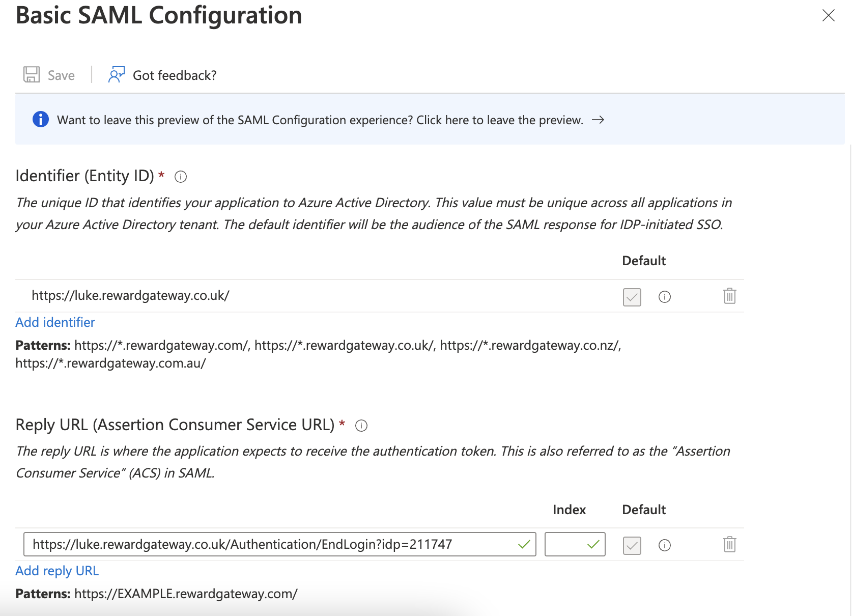
Task: Toggle Default checkbox for the identifier row
Action: 632,297
